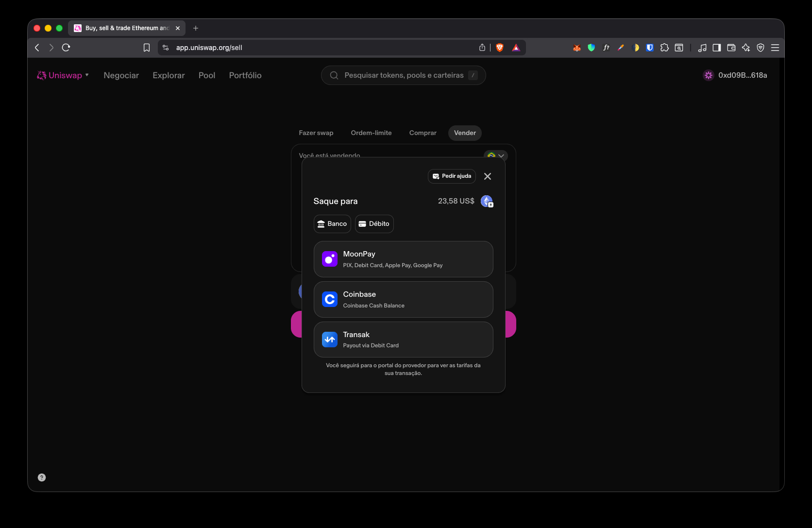Open Brave Shields lion icon
The width and height of the screenshot is (812, 528).
[x=500, y=48]
